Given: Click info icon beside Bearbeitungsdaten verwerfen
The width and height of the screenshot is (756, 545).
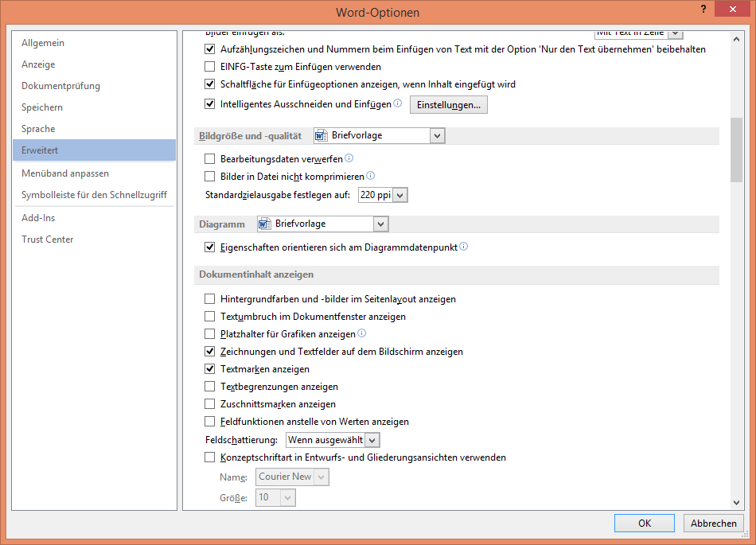Looking at the screenshot, I should [349, 158].
